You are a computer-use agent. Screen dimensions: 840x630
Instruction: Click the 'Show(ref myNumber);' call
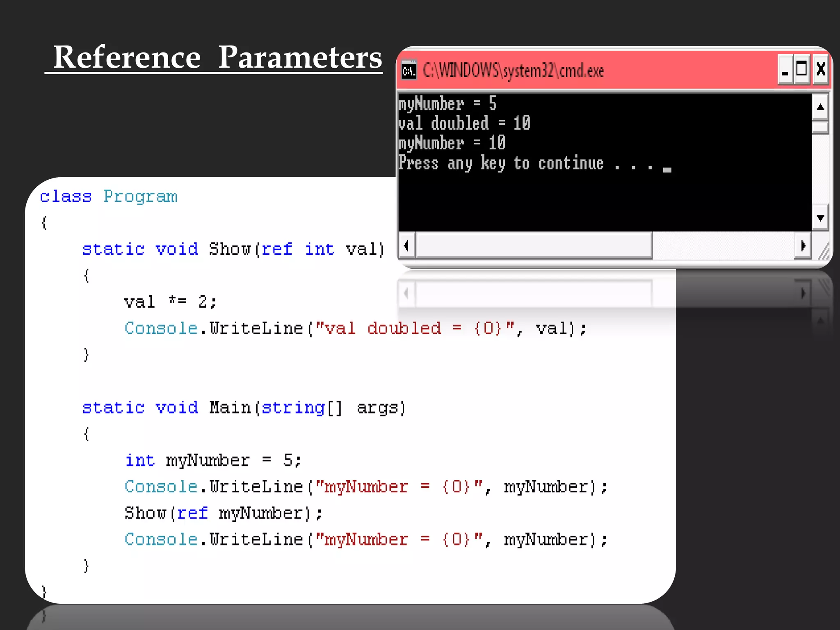224,513
